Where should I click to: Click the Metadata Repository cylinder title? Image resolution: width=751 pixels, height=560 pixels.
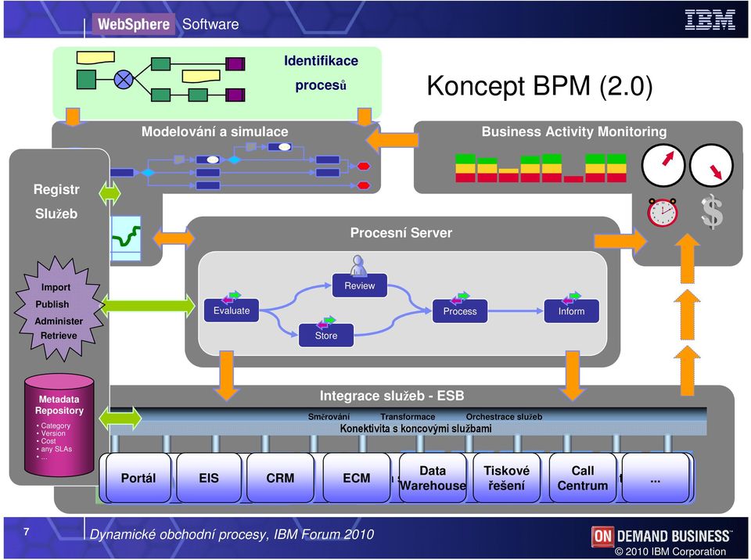pyautogui.click(x=59, y=405)
